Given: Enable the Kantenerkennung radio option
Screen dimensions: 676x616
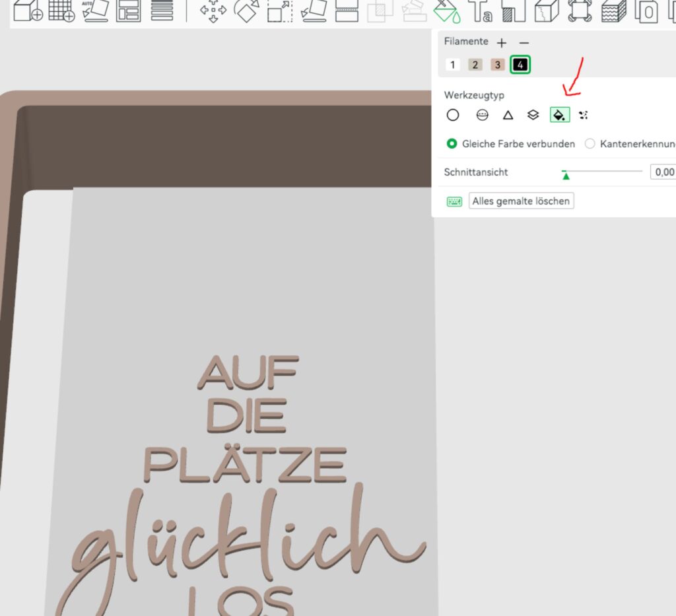Looking at the screenshot, I should [590, 143].
